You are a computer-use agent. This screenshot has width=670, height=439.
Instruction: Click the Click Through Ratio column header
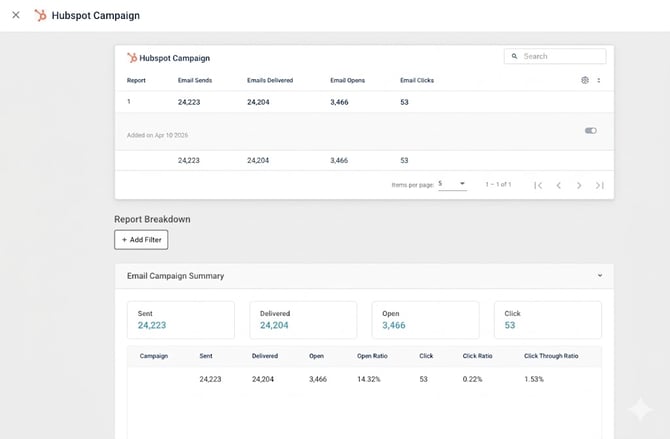click(551, 356)
